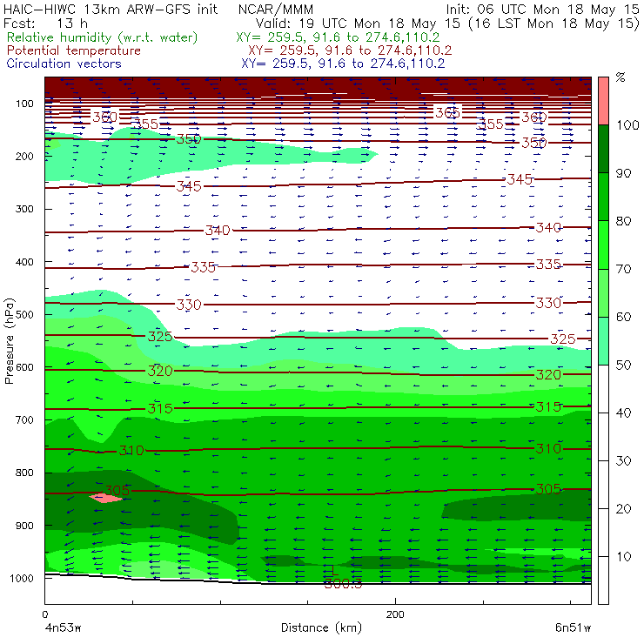Click the 'Pressure (hPa)' axis title
Viewport: 644px width, 644px height.
9,341
